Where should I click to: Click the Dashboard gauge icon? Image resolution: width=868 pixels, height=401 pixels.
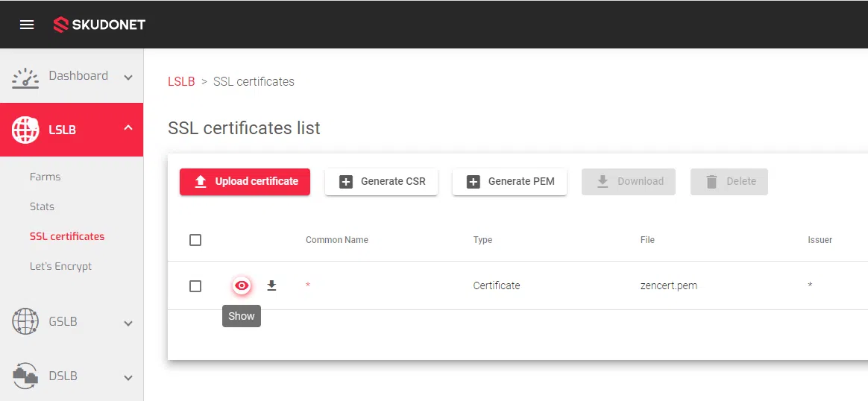pos(25,78)
